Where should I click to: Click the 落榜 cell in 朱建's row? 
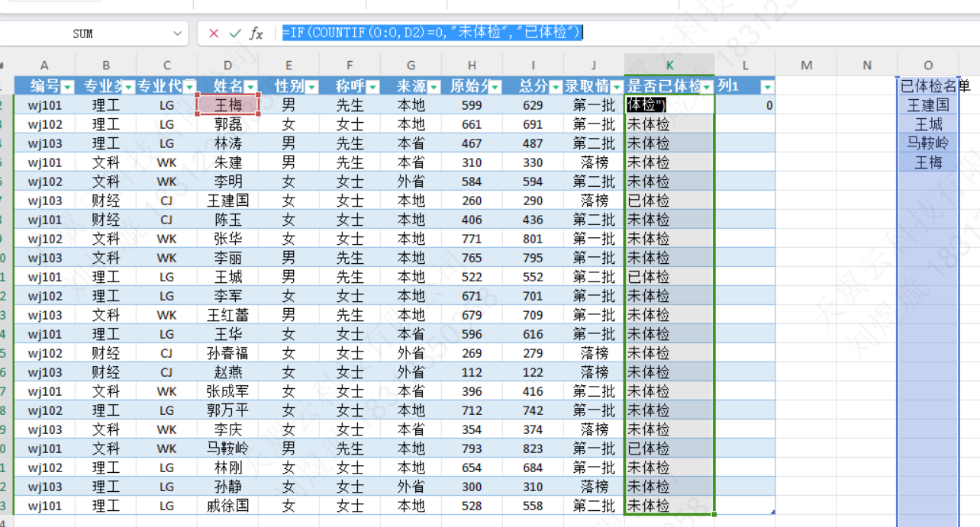point(594,162)
